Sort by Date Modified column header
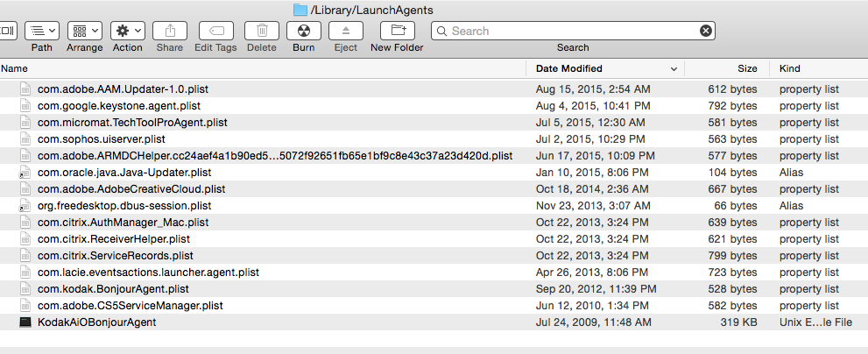This screenshot has width=868, height=354. click(x=569, y=68)
